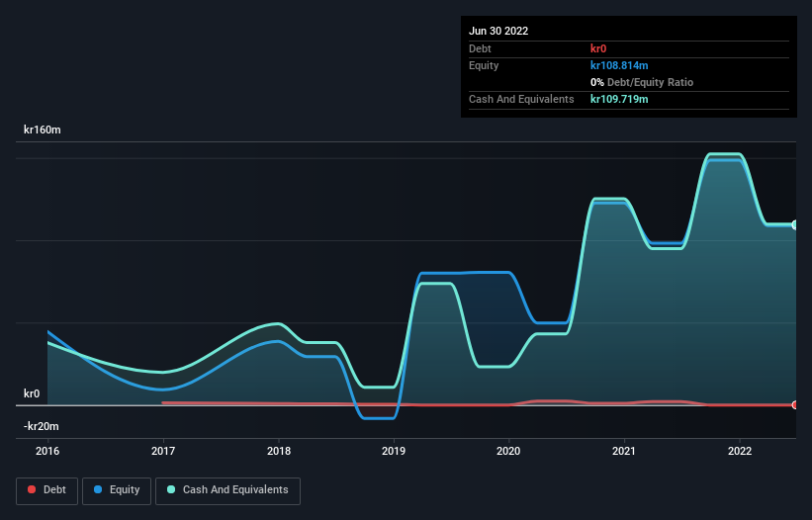Toggle the Debt series legend button

point(46,490)
